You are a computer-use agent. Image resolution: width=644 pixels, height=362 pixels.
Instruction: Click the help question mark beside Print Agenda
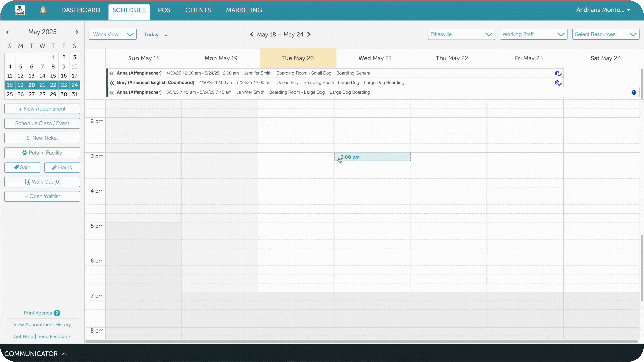coord(57,313)
